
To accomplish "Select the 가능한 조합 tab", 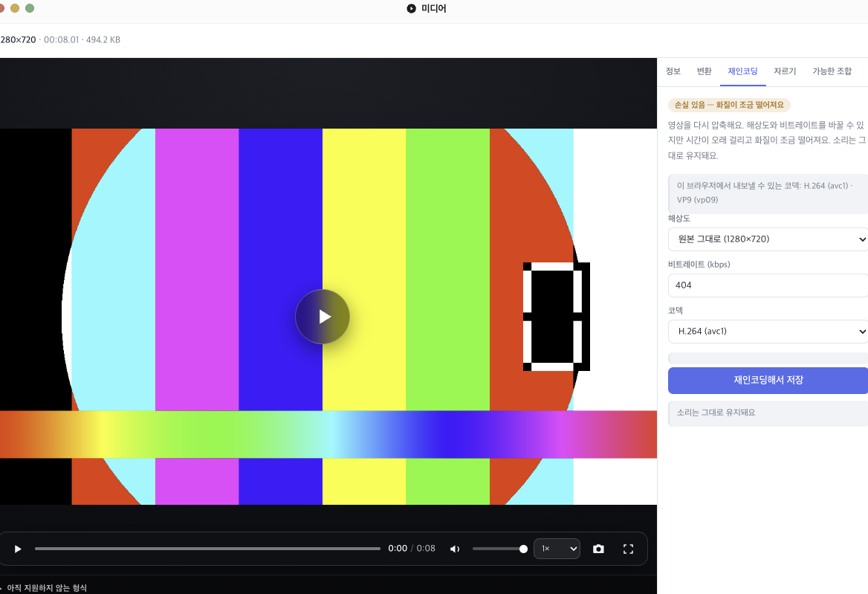I will 832,71.
